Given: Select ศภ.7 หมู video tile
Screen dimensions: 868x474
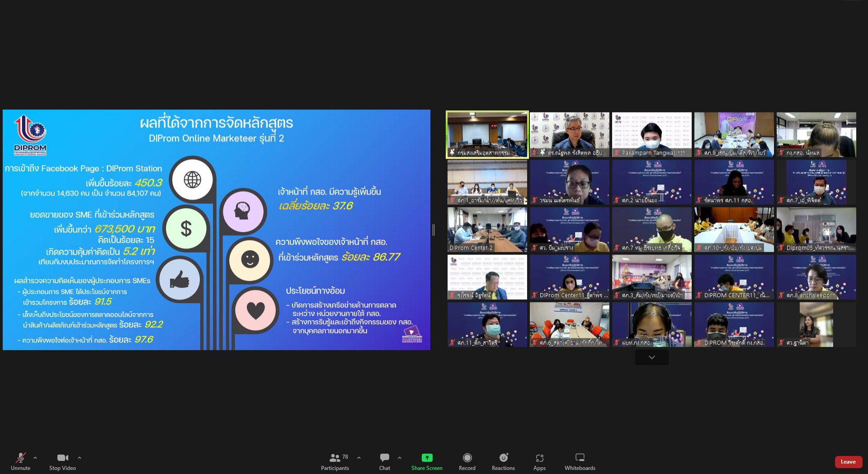Looking at the screenshot, I should click(651, 230).
